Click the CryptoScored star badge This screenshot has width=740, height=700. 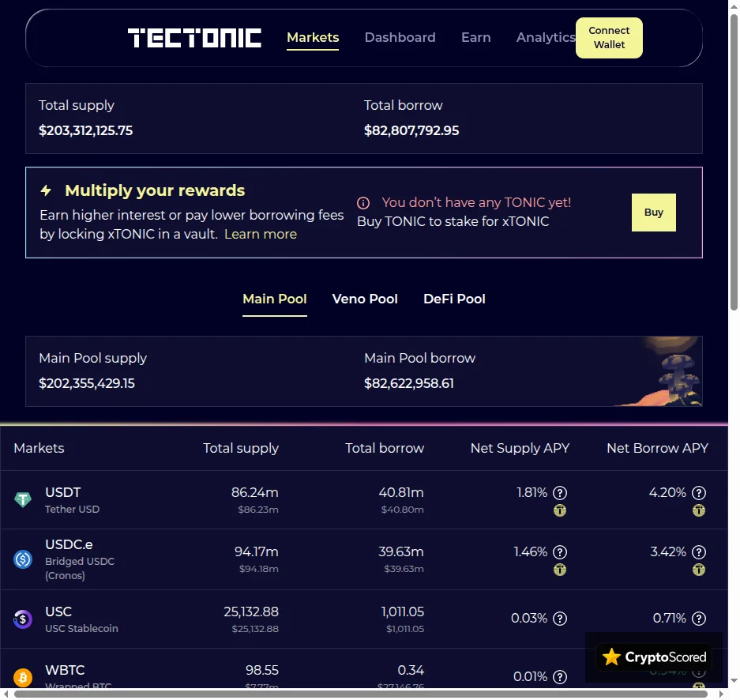(x=654, y=657)
